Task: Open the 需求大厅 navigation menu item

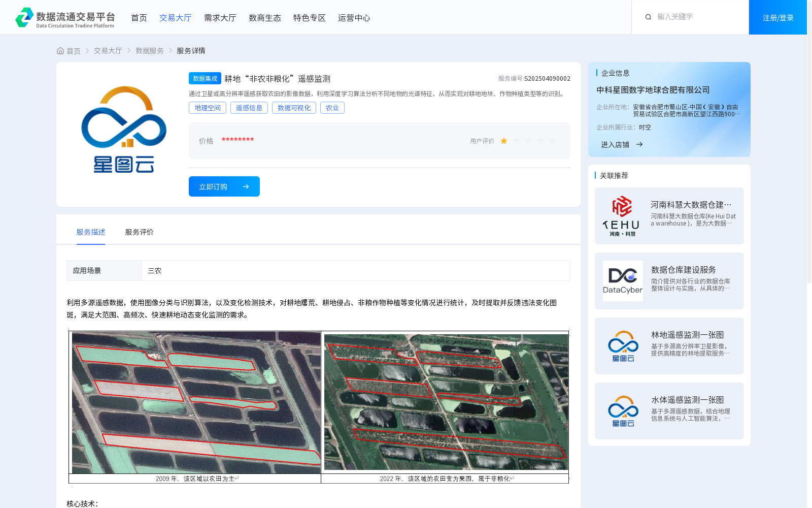Action: pos(220,18)
